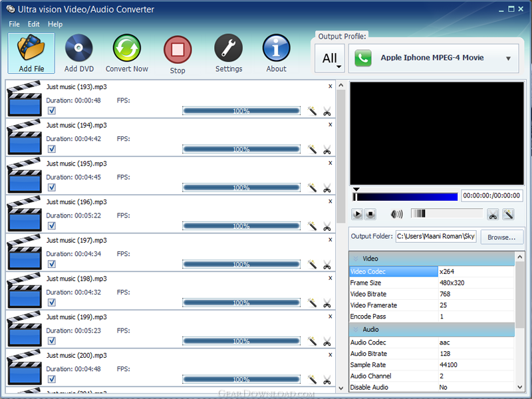Click the trim scissors under preview
The image size is (532, 399).
(x=493, y=214)
